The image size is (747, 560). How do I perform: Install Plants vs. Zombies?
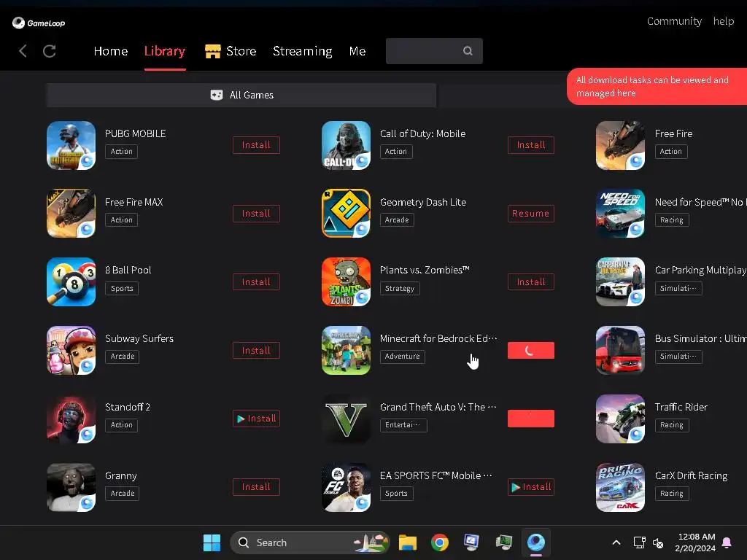tap(531, 282)
